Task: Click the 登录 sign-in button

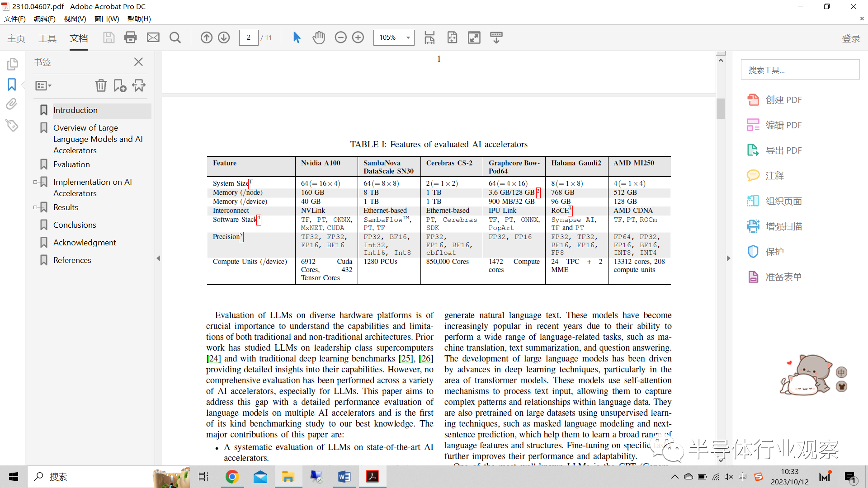Action: tap(851, 38)
